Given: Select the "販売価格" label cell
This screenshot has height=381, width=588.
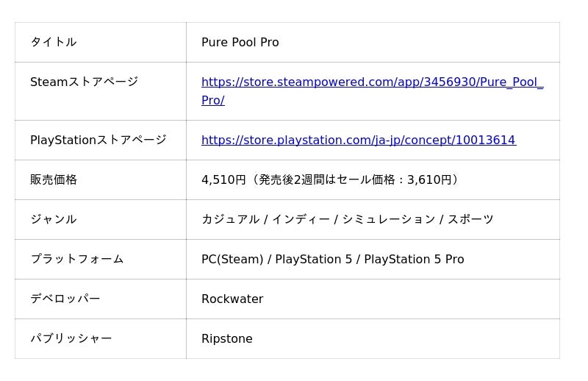Looking at the screenshot, I should 53,179.
